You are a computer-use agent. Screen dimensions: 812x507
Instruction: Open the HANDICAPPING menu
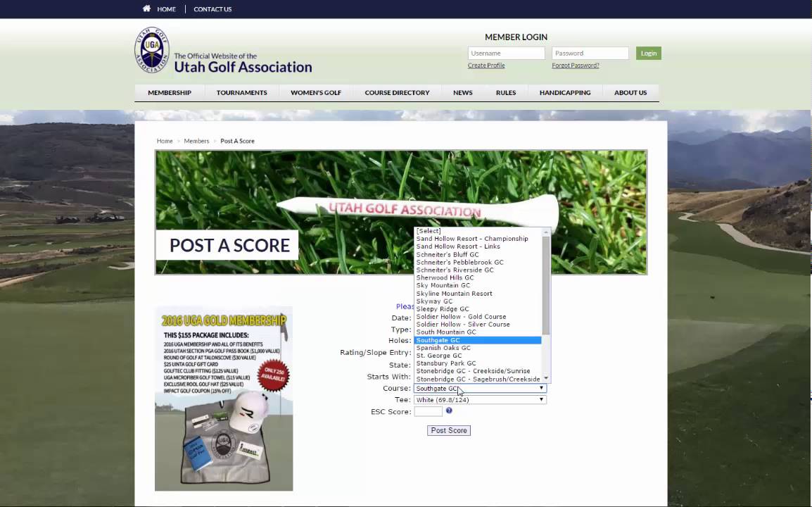[565, 93]
